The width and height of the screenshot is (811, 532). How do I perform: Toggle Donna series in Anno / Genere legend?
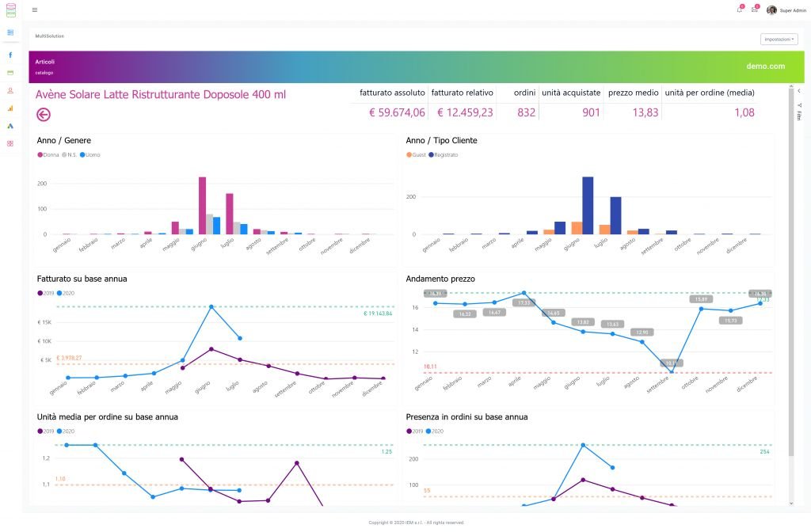coord(48,154)
